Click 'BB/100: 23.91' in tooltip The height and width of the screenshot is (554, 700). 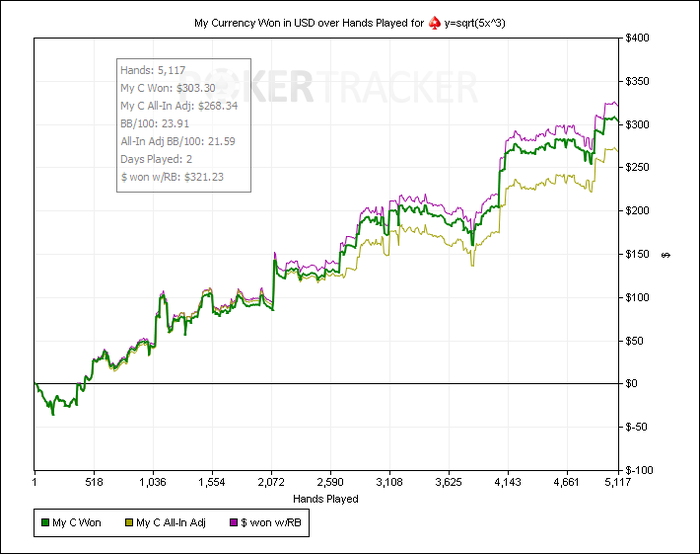(x=154, y=124)
